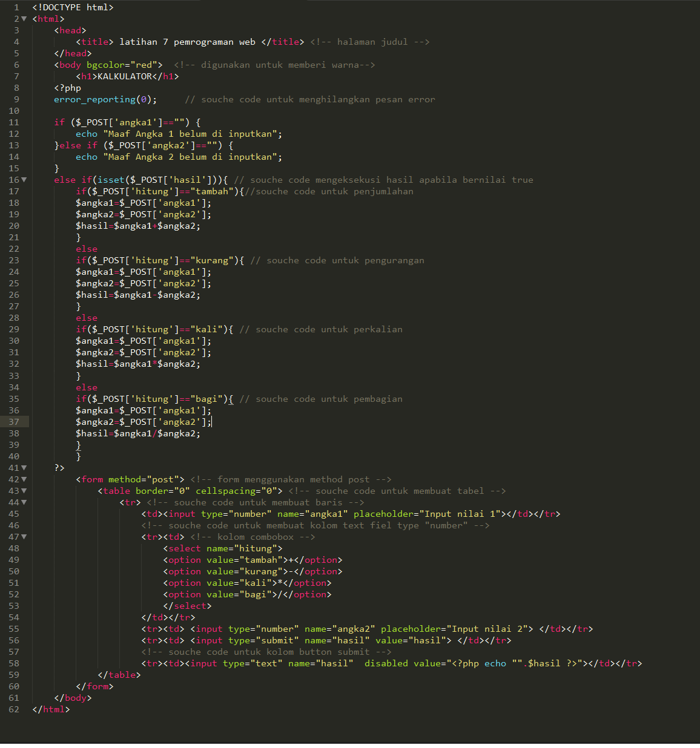Click line number 62 in the gutter

14,709
